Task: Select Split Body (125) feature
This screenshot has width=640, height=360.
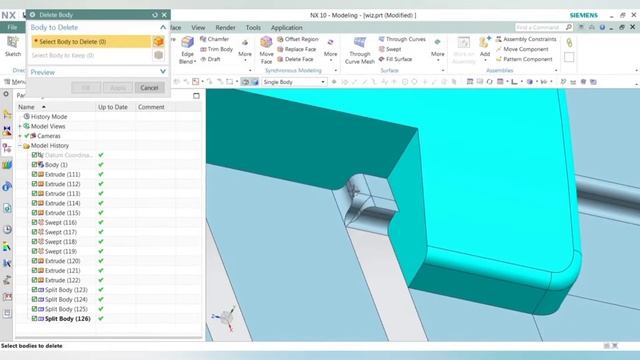Action: coord(66,309)
